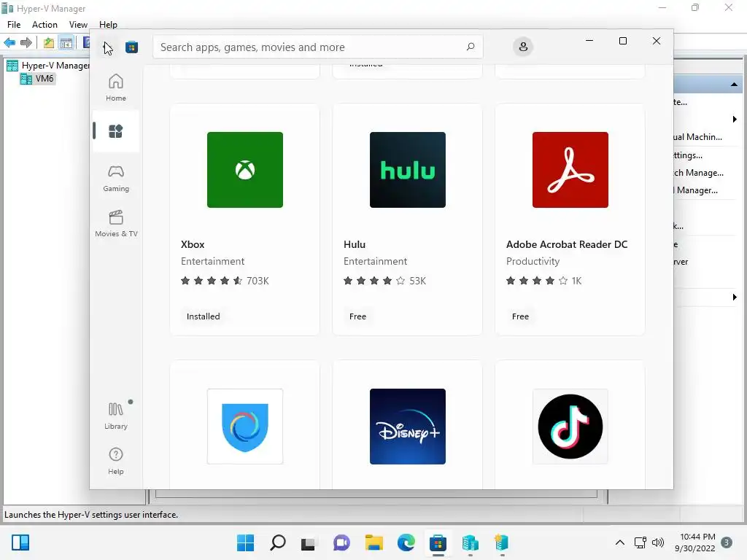The width and height of the screenshot is (747, 560).
Task: Open Task View on the taskbar
Action: point(309,542)
